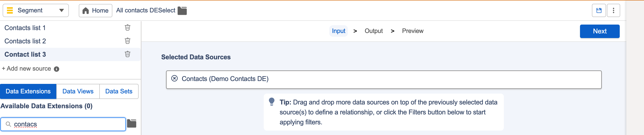Add new source link

(26, 69)
